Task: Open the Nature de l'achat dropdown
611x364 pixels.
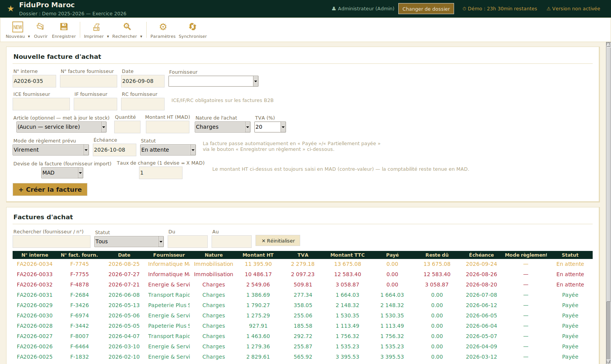Action: coord(223,127)
